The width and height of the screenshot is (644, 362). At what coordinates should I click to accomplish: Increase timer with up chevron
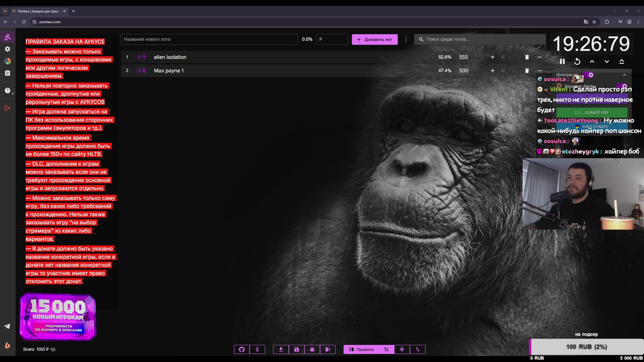pyautogui.click(x=592, y=61)
